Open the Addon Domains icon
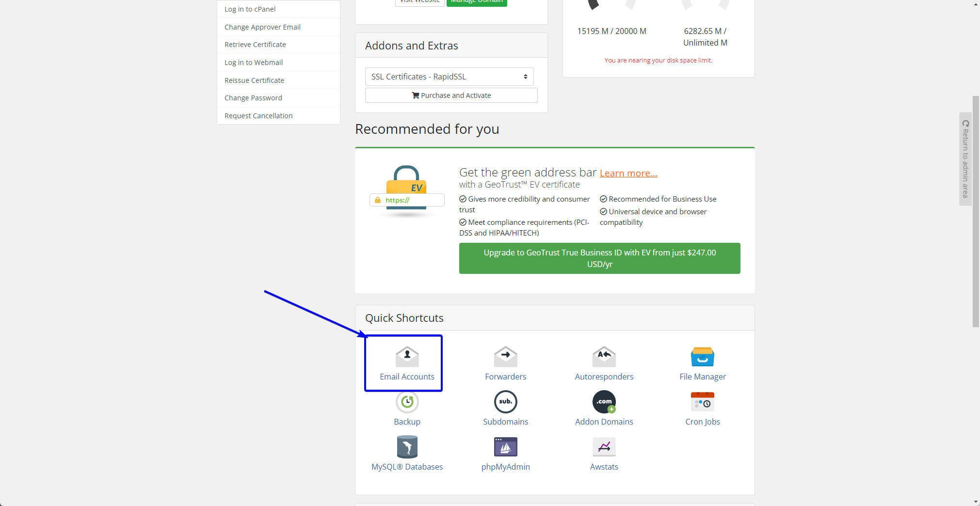The image size is (980, 506). [x=604, y=402]
